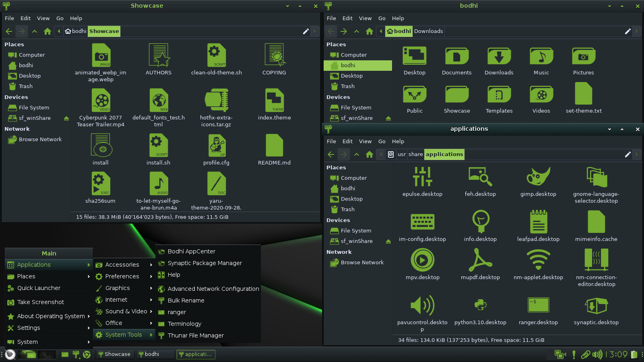Viewport: 644px width, 362px height.
Task: Click 'Downloads' path button in bodhi window
Action: point(429,31)
